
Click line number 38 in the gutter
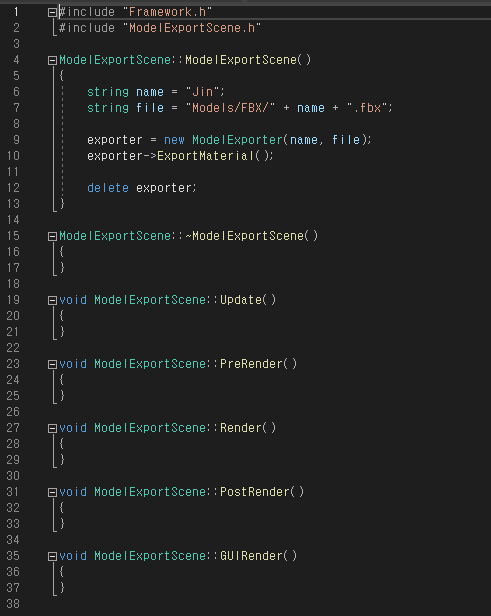click(x=13, y=604)
